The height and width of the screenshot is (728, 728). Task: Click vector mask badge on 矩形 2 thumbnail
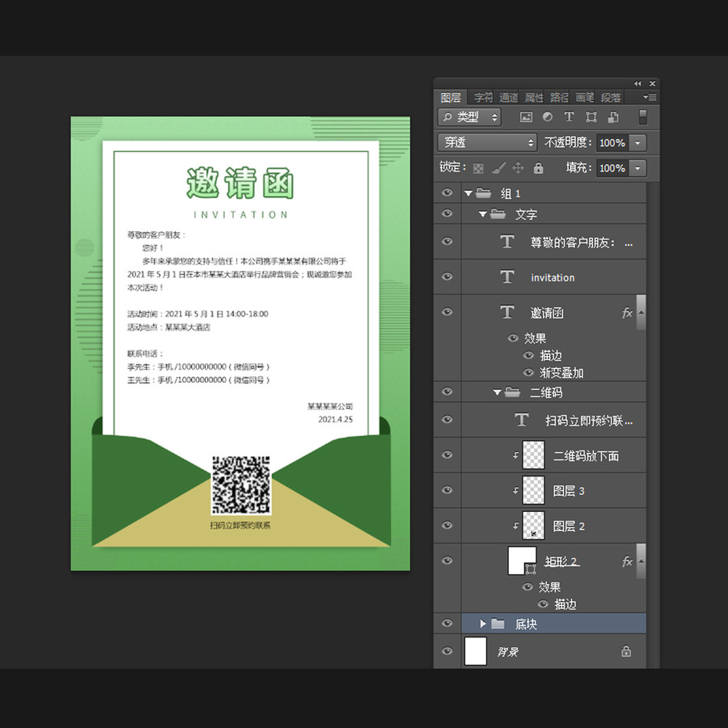531,569
